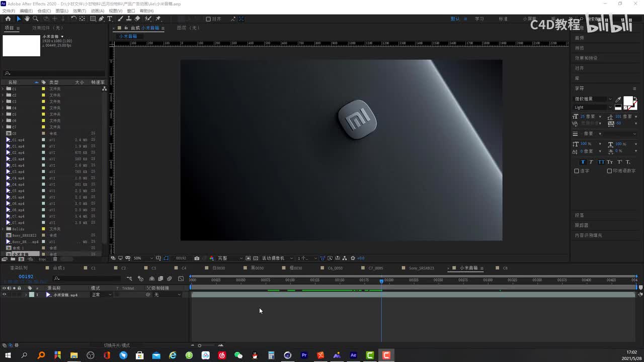Select the Zoom magnifier tool
This screenshot has width=644, height=362.
click(36, 19)
